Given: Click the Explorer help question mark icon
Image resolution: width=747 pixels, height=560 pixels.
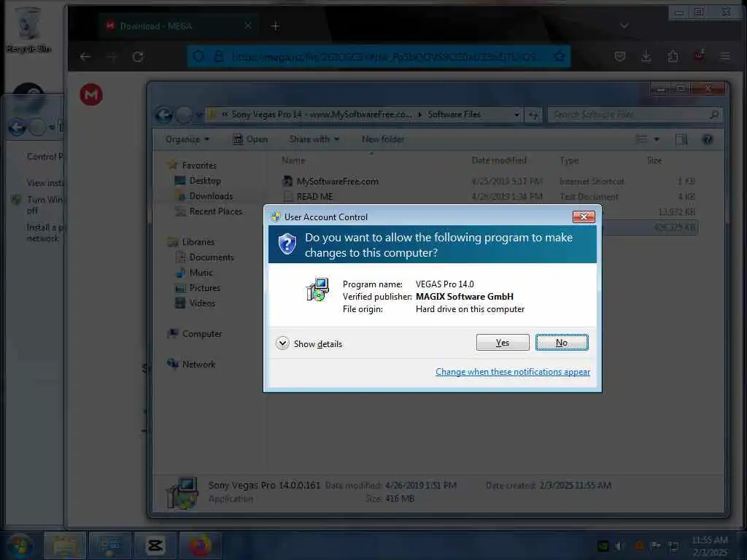Looking at the screenshot, I should [708, 139].
